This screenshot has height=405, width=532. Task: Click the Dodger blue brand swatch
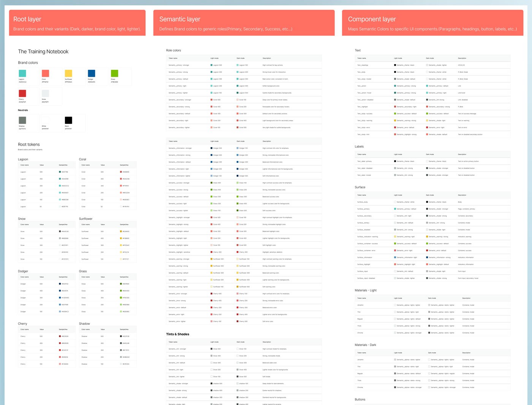click(x=91, y=73)
